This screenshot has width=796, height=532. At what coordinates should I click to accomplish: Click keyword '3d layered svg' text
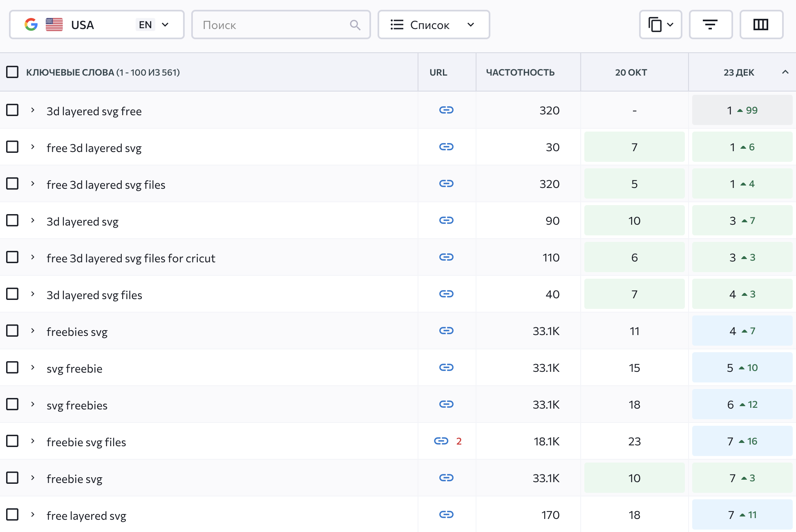point(83,221)
